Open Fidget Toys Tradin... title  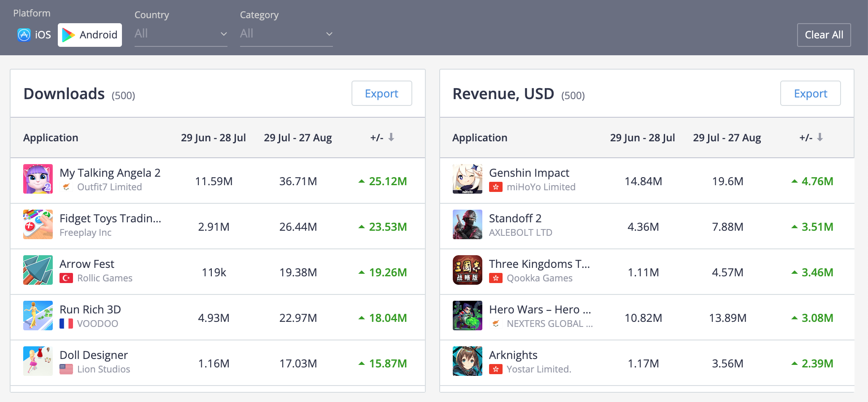coord(111,218)
